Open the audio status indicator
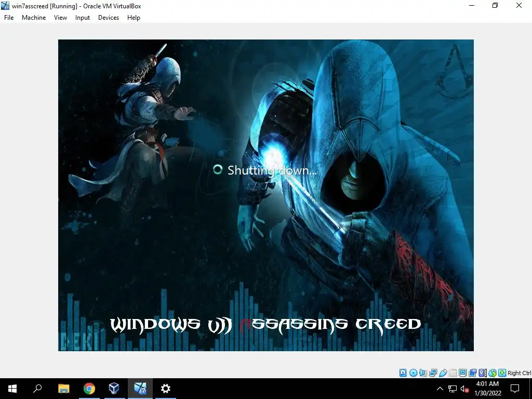Viewport: 532px width, 399px height. 423,373
